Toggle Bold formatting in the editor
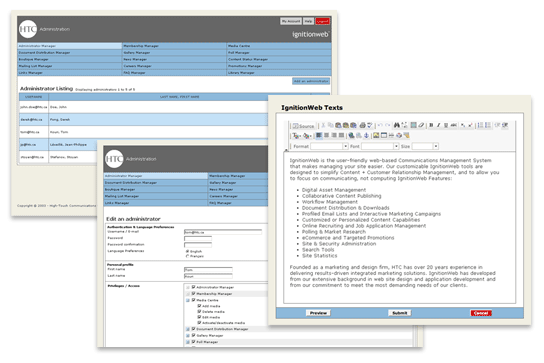This screenshot has width=544, height=363. click(431, 125)
